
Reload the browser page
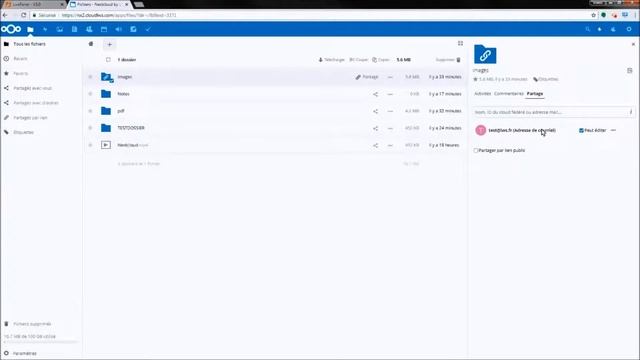(24, 15)
